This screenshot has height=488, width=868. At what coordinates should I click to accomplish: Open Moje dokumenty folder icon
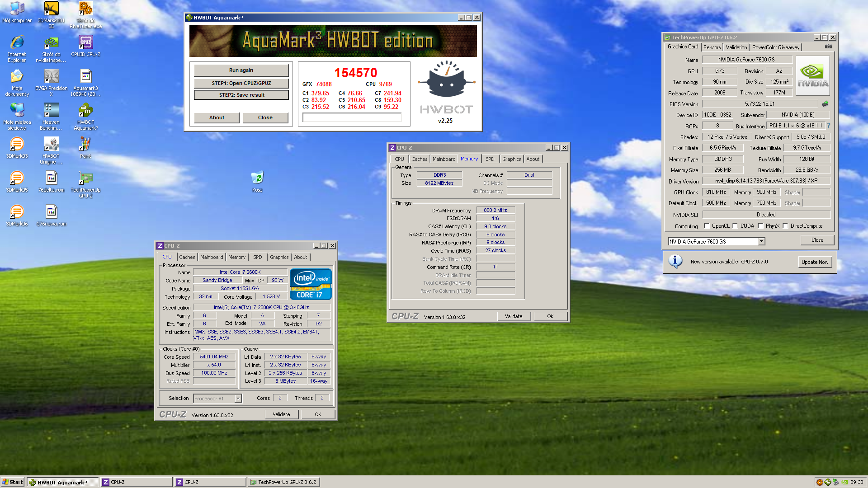(x=17, y=83)
